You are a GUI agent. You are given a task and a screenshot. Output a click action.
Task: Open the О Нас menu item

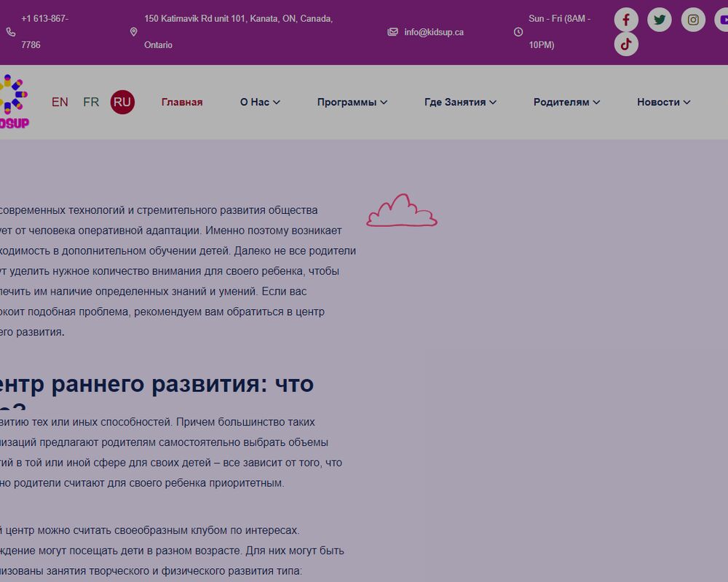tap(259, 102)
